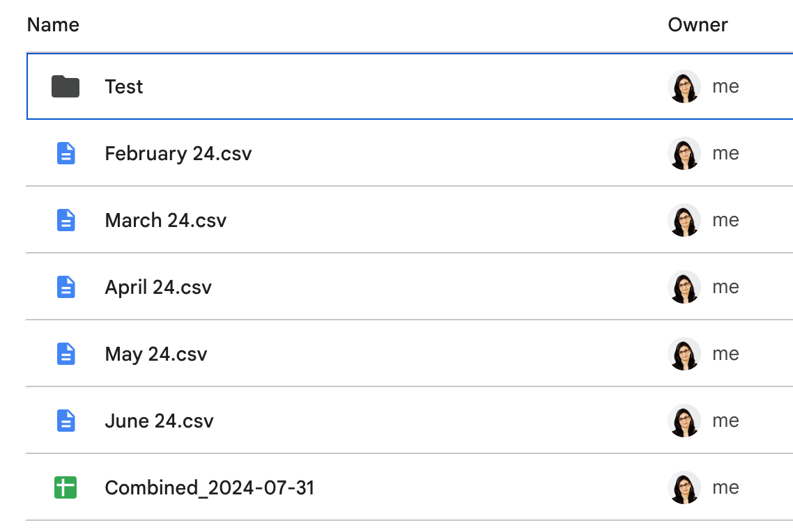Screen dimensions: 793x532
Task: Click the Owner column header
Action: click(x=698, y=25)
